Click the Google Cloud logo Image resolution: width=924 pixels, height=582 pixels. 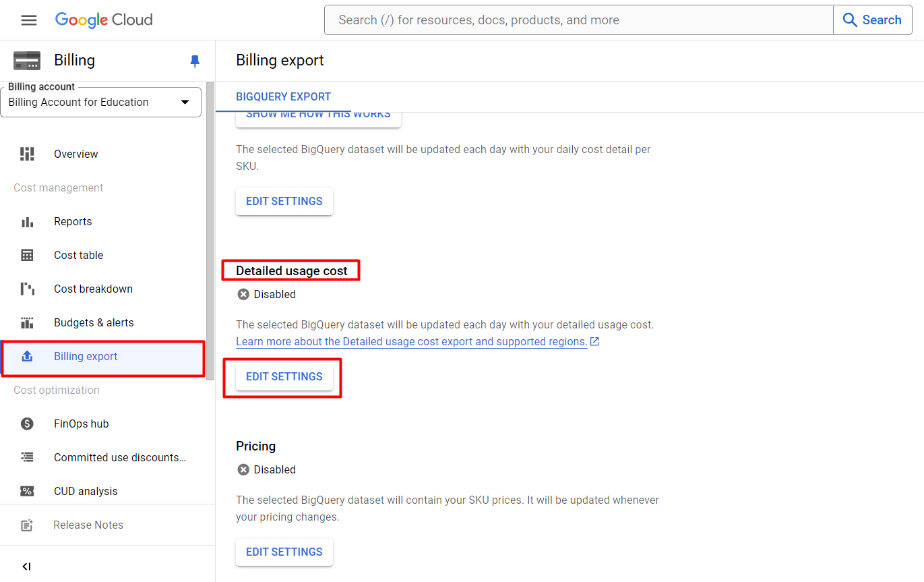click(104, 20)
